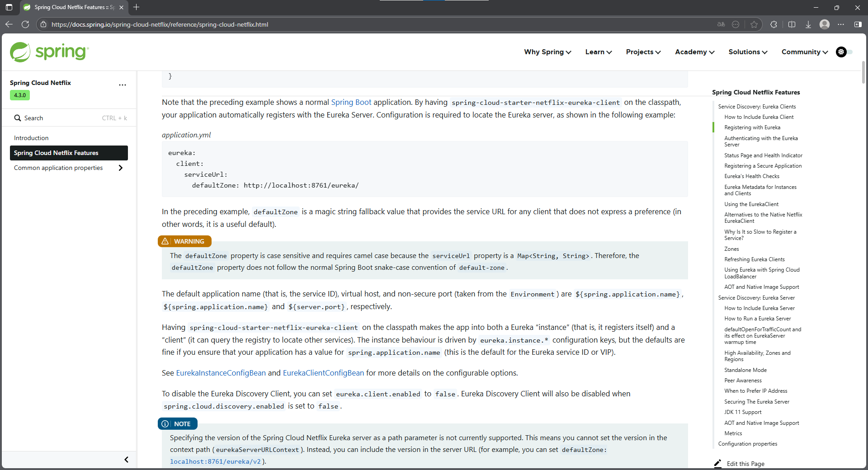Collapse the left navigation sidebar
The height and width of the screenshot is (470, 868).
click(x=126, y=460)
